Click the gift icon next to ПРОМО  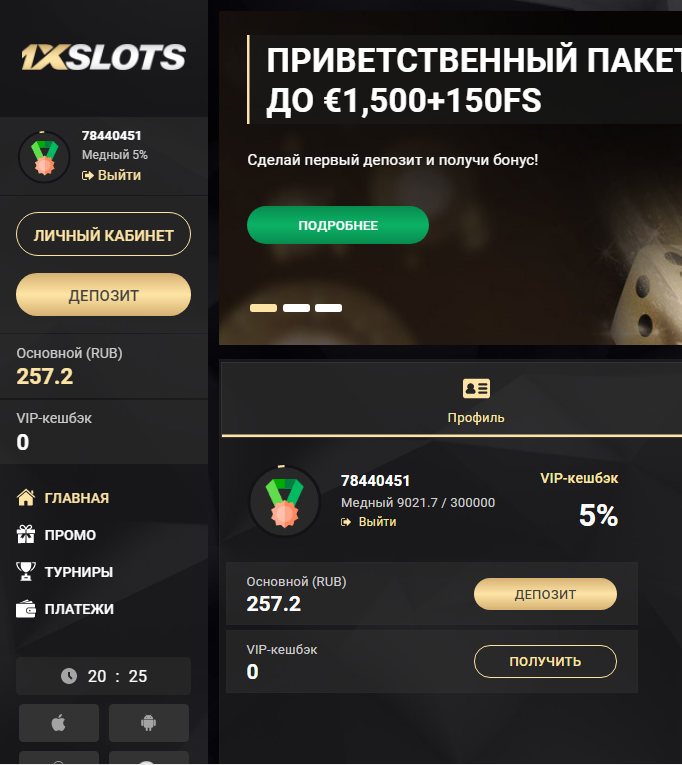[x=26, y=534]
